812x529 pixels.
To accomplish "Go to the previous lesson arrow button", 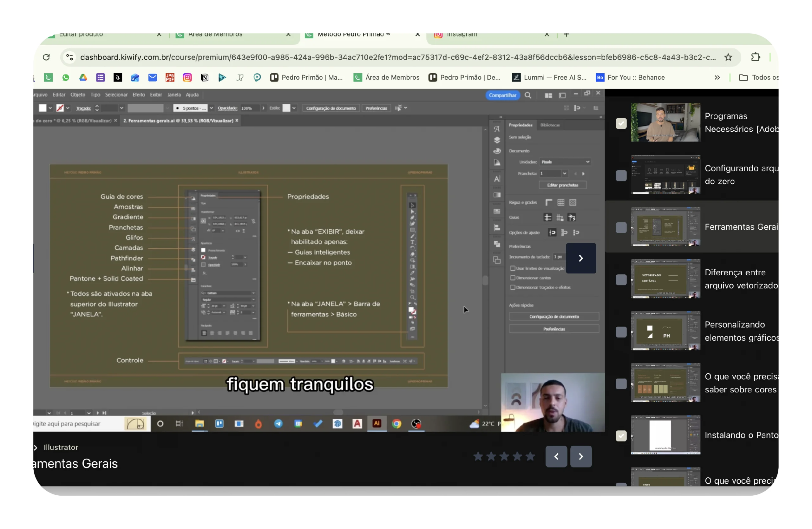I will click(556, 456).
